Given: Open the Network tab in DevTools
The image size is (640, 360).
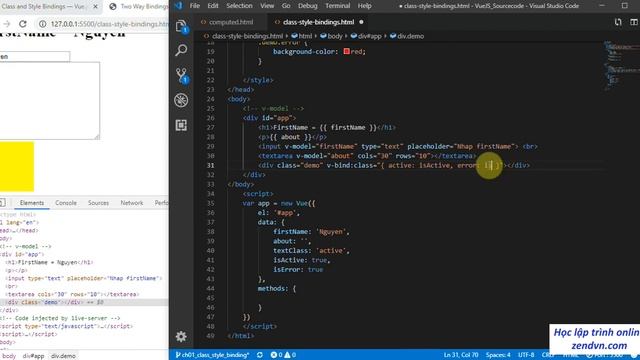Looking at the screenshot, I should [131, 203].
